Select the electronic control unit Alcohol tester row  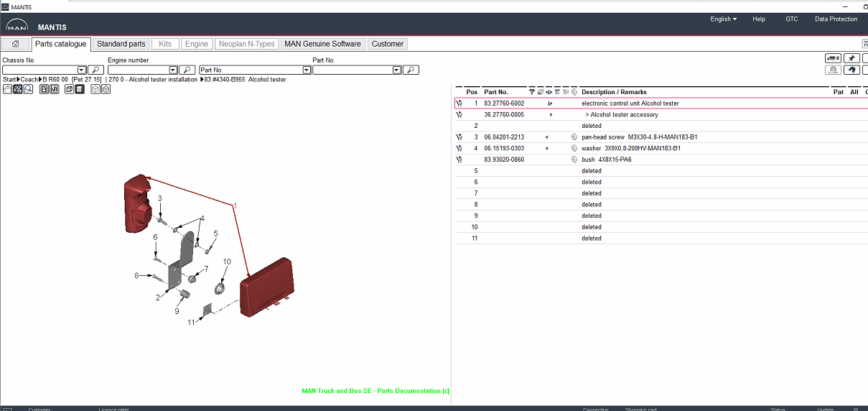[x=661, y=103]
